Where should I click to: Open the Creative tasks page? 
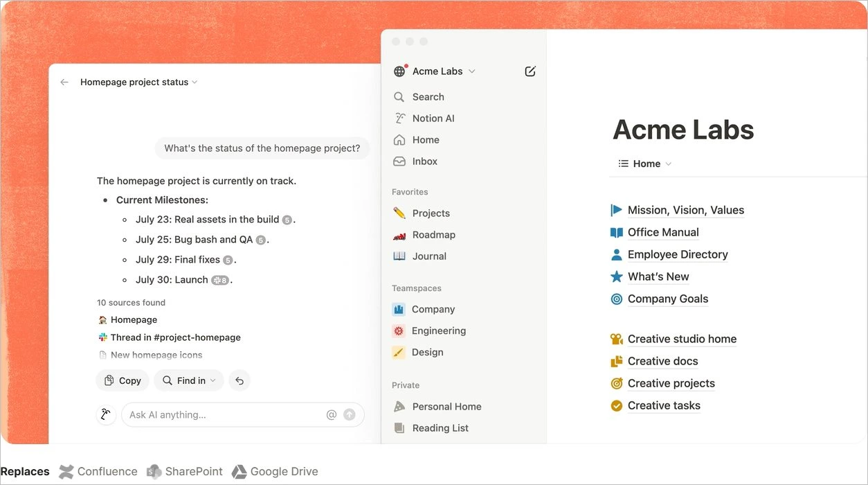click(664, 405)
